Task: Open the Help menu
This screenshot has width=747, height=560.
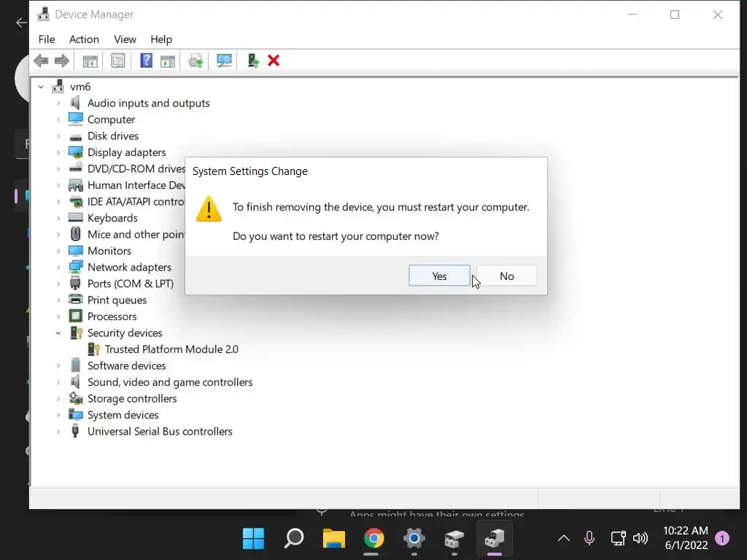Action: (x=161, y=39)
